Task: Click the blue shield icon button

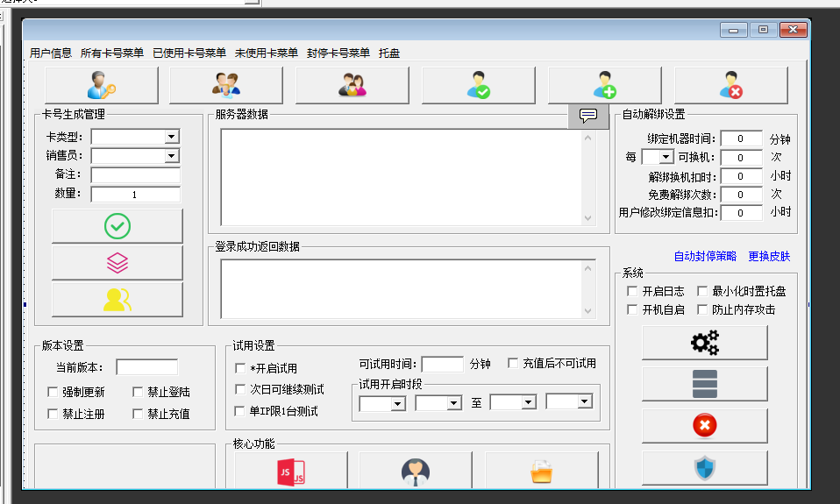Action: pyautogui.click(x=704, y=468)
